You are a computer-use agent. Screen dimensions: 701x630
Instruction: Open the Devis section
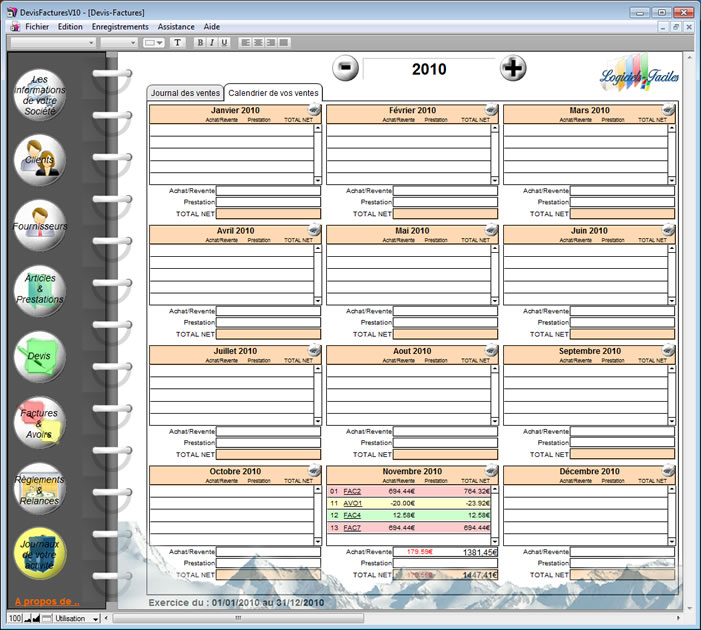[40, 355]
